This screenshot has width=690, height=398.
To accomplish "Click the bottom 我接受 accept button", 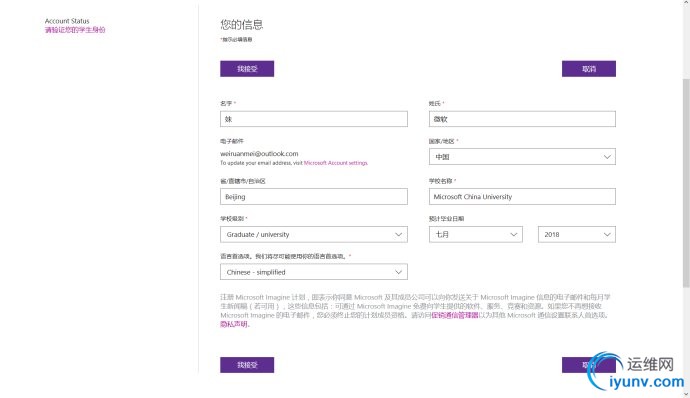I will [x=247, y=365].
